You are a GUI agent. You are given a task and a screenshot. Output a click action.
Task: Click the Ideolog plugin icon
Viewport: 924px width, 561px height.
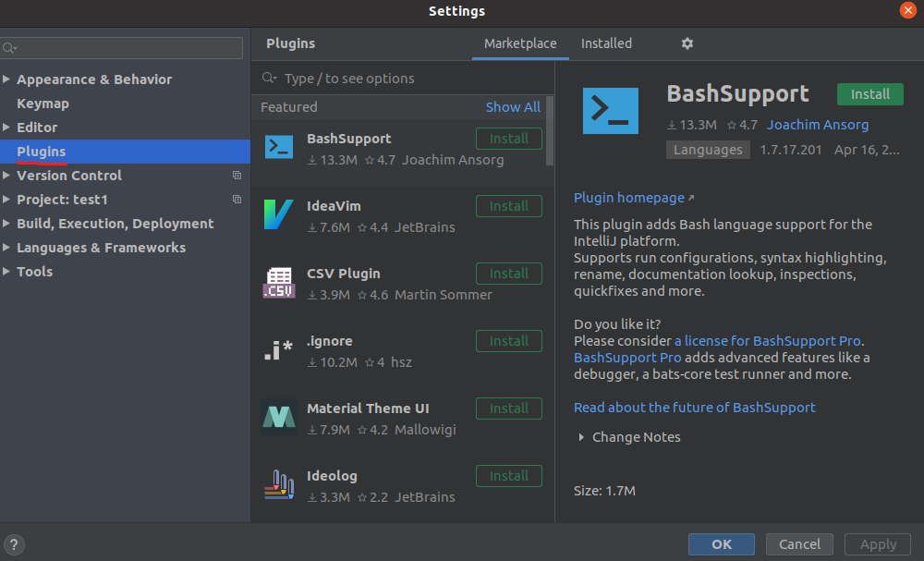(279, 484)
